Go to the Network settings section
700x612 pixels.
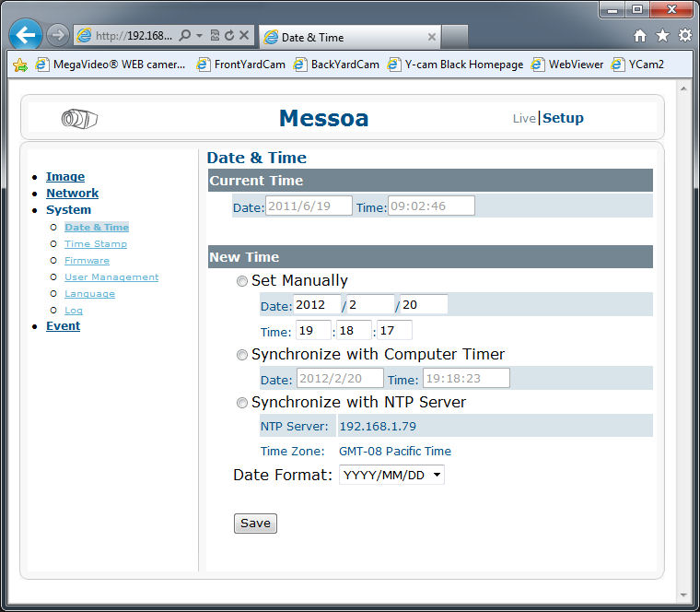pyautogui.click(x=72, y=194)
